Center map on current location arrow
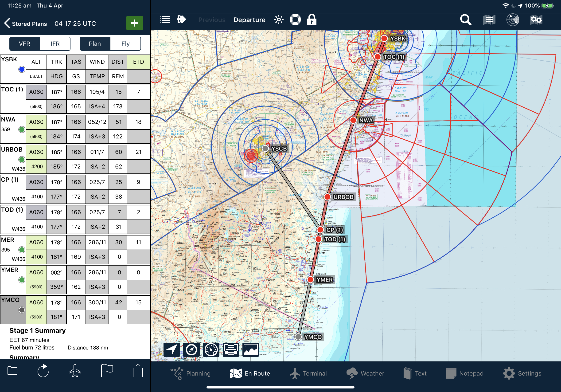The height and width of the screenshot is (392, 561). click(171, 349)
